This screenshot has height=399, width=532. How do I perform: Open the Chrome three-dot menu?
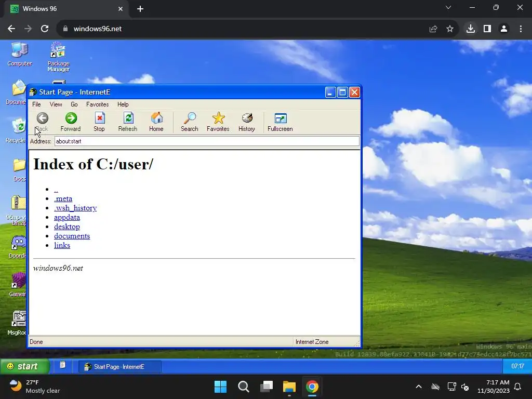(521, 29)
